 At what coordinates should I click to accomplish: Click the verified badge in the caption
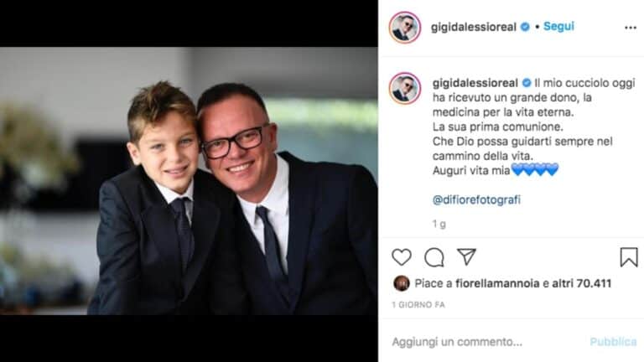coord(527,83)
